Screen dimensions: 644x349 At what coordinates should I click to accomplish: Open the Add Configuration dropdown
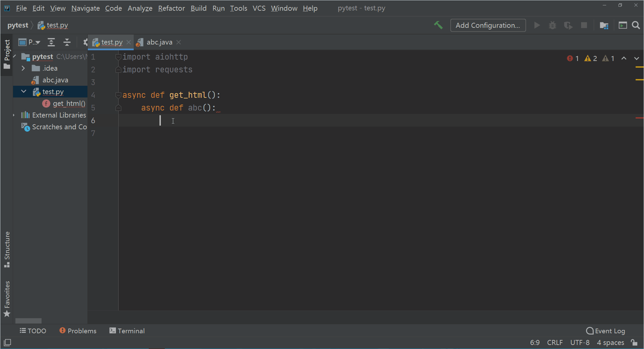click(488, 25)
